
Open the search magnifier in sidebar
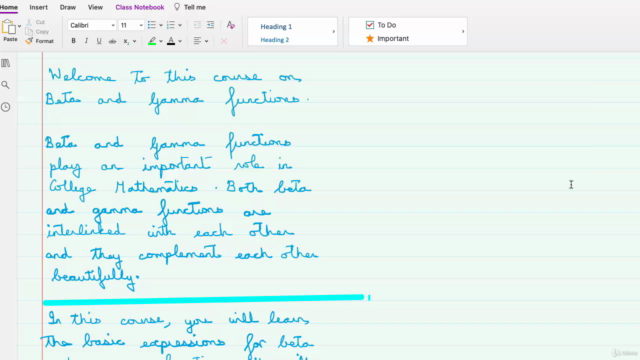5,85
